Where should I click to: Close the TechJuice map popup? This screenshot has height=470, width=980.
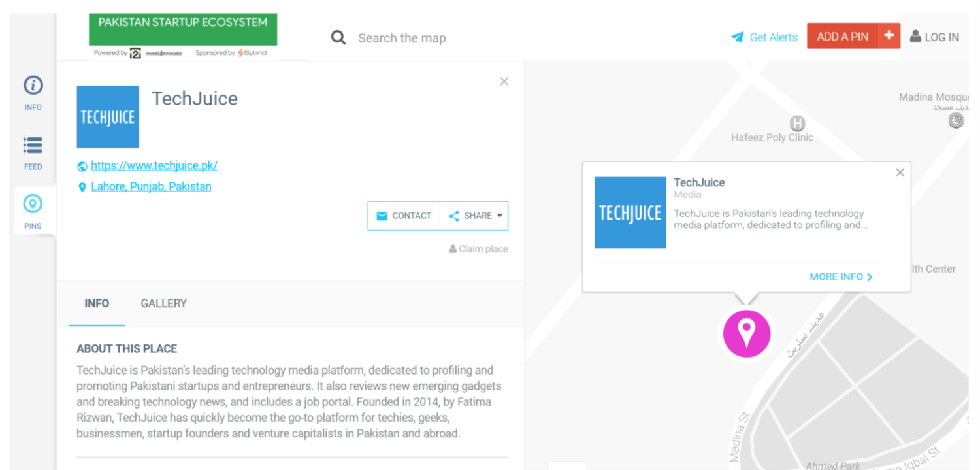coord(900,173)
